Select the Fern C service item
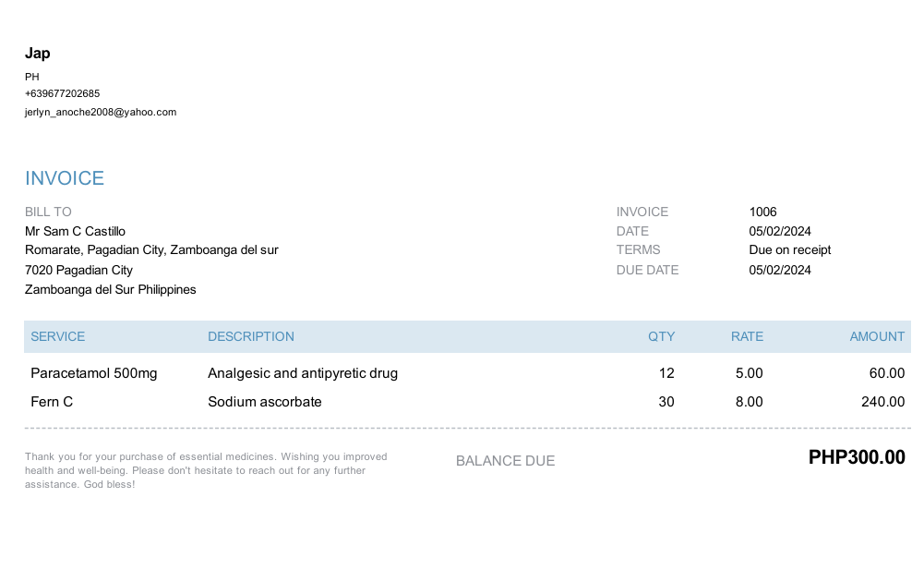This screenshot has height=582, width=924. [52, 402]
